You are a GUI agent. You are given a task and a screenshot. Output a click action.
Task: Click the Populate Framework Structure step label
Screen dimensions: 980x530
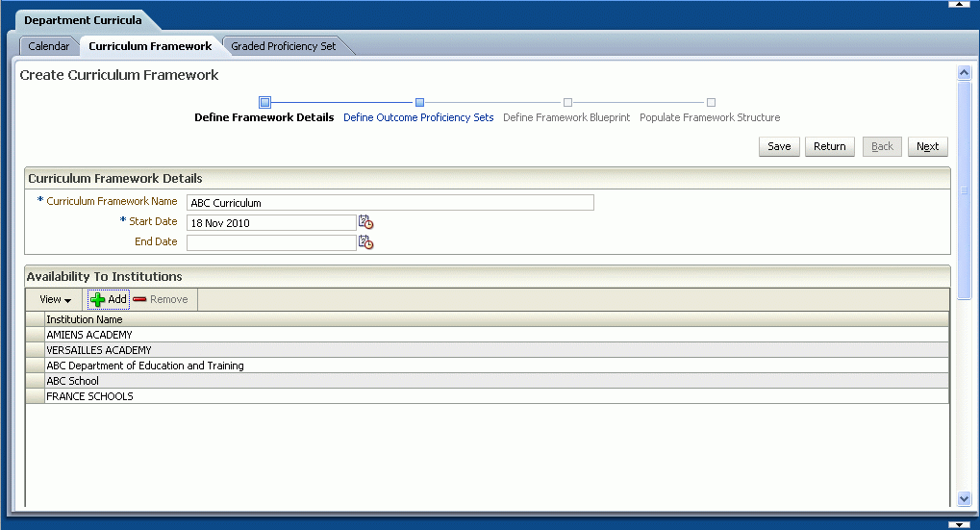(710, 117)
